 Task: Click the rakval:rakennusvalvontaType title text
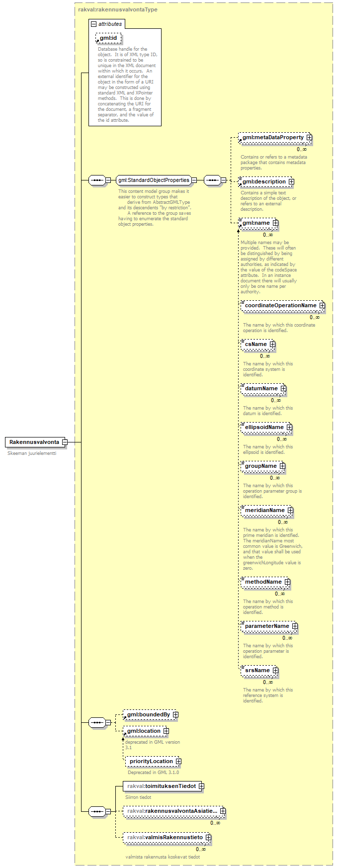[x=118, y=9]
